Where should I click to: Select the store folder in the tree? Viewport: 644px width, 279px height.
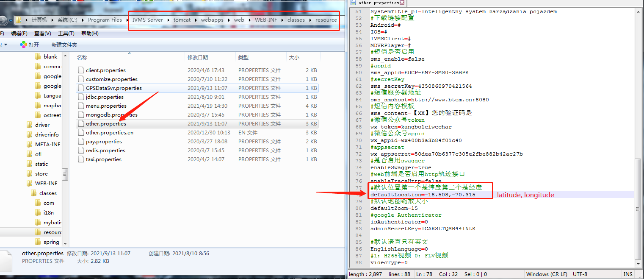coord(37,173)
